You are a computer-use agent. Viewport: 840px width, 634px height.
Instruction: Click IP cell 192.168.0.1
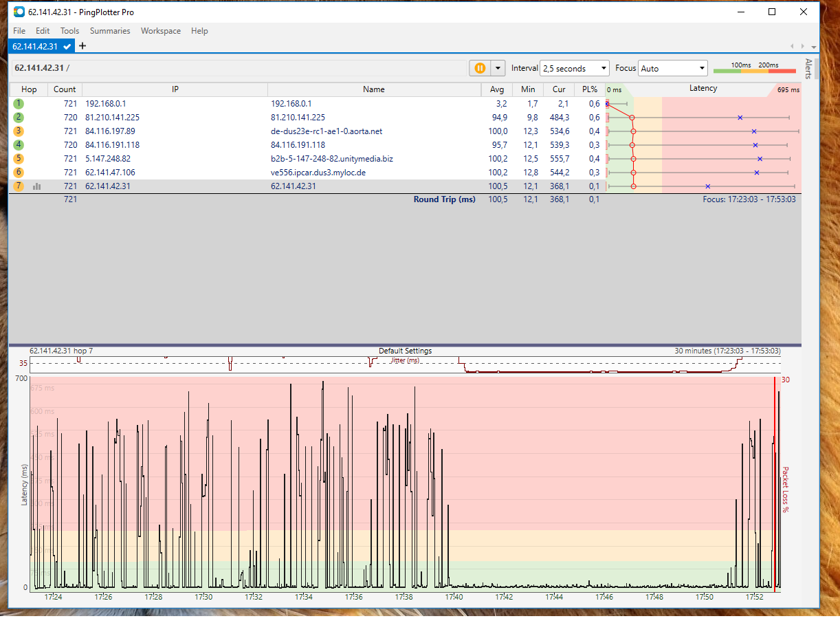tap(105, 104)
